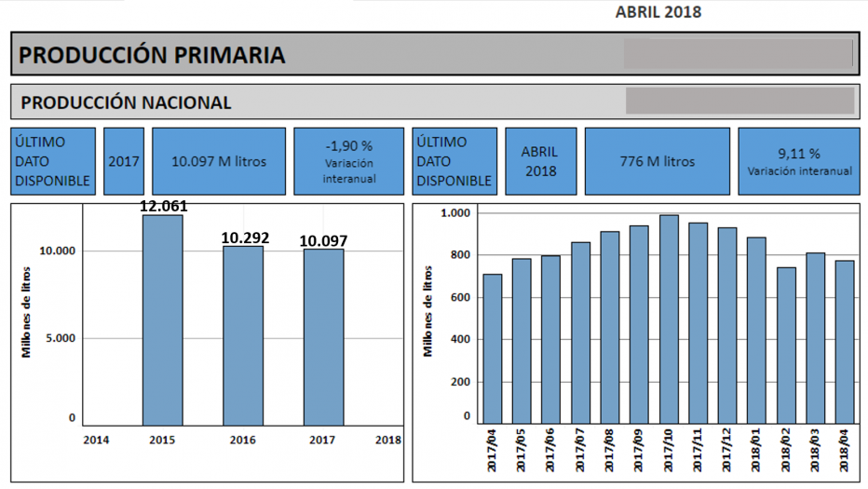Viewport: 868px width, 489px height.
Task: Click the left ÚLTIMO DATO DISPONIBLE tile
Action: pos(53,161)
